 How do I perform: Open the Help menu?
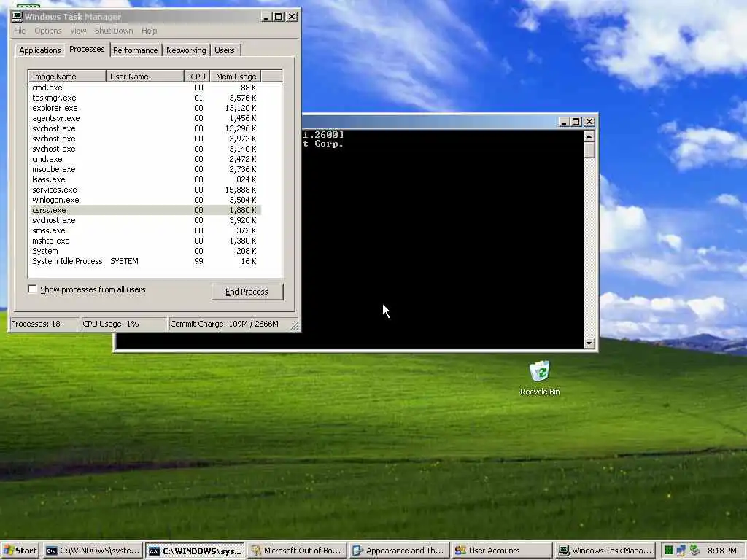[x=149, y=31]
